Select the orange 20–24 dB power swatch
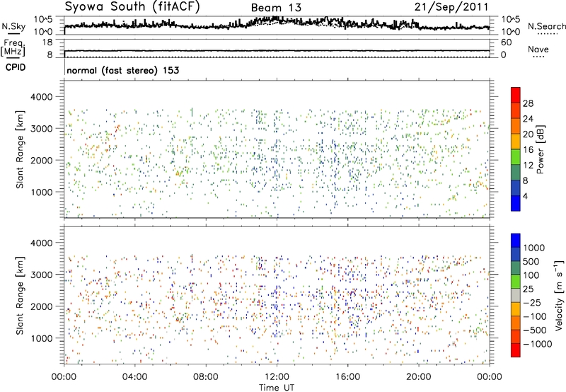The image size is (566, 392). (516, 127)
